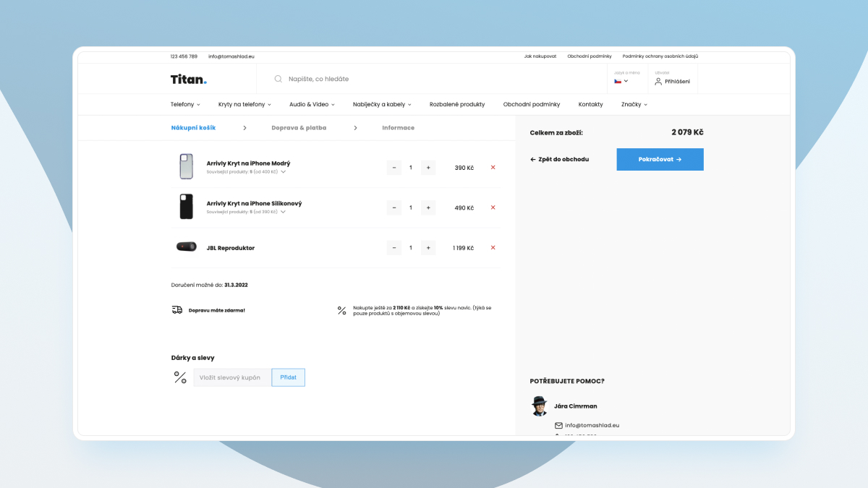Click phone number 123 456 789
Screen dimensions: 868x488
tap(184, 56)
